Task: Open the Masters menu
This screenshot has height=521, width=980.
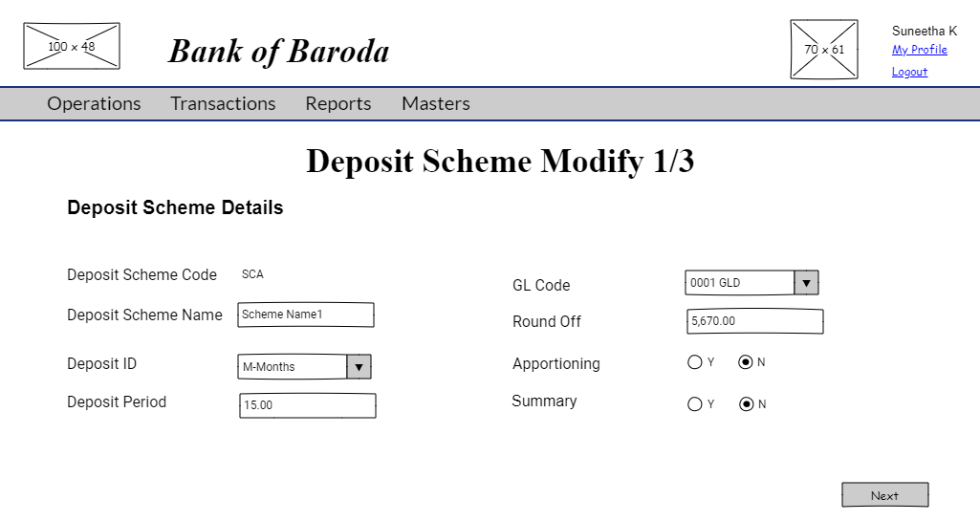Action: (x=435, y=103)
